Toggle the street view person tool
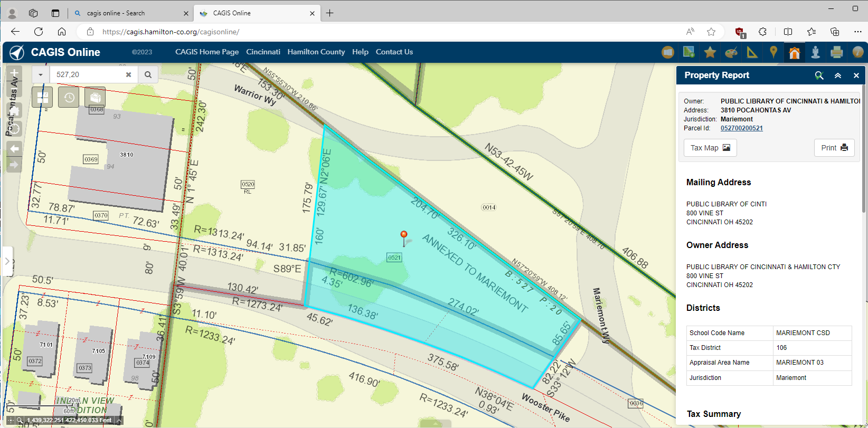Viewport: 868px width, 428px height. (815, 52)
